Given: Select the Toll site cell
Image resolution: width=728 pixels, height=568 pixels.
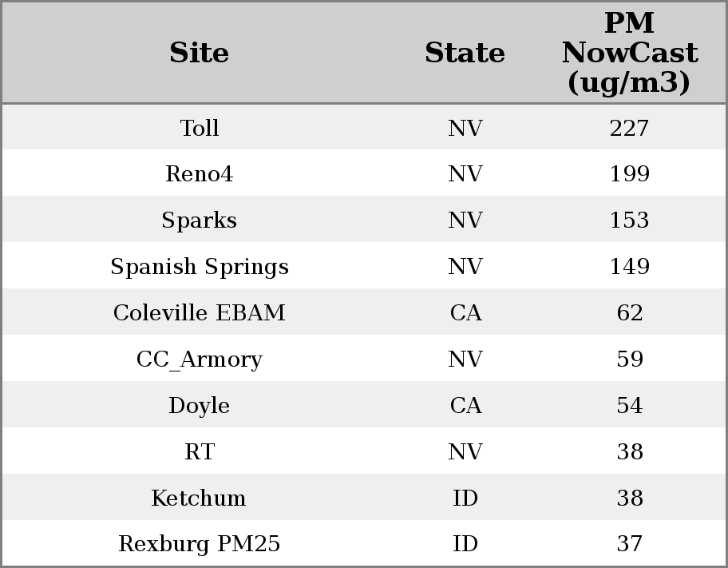Looking at the screenshot, I should click(200, 128).
